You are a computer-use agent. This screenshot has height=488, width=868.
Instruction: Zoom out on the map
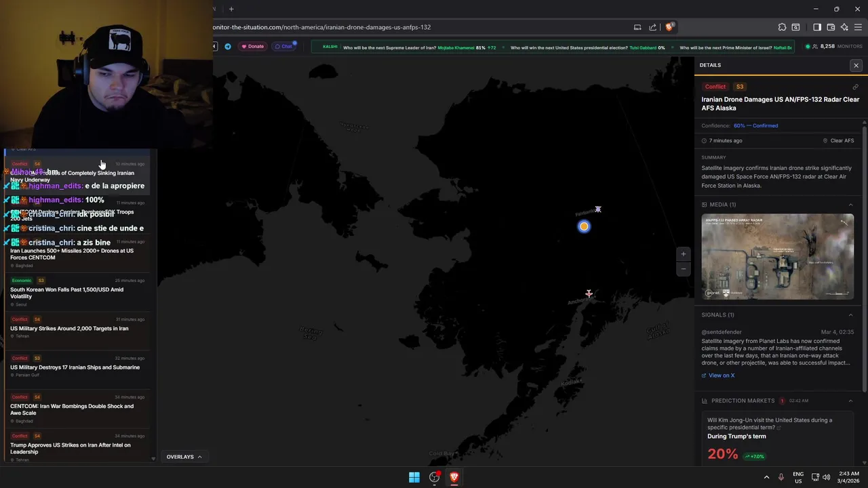click(683, 268)
